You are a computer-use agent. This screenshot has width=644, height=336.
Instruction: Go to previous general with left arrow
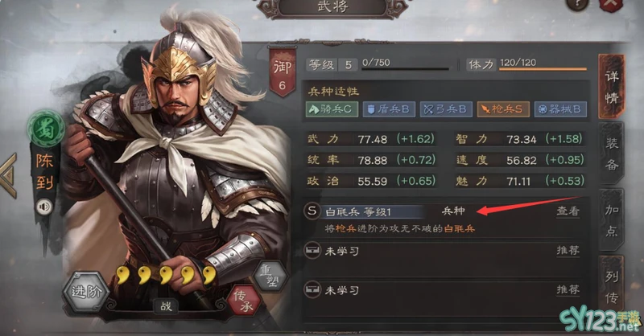8,175
